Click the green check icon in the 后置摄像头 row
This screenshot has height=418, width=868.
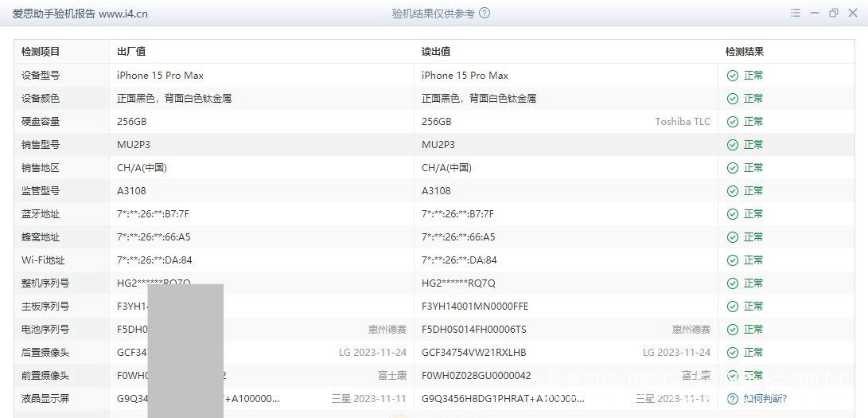(733, 353)
